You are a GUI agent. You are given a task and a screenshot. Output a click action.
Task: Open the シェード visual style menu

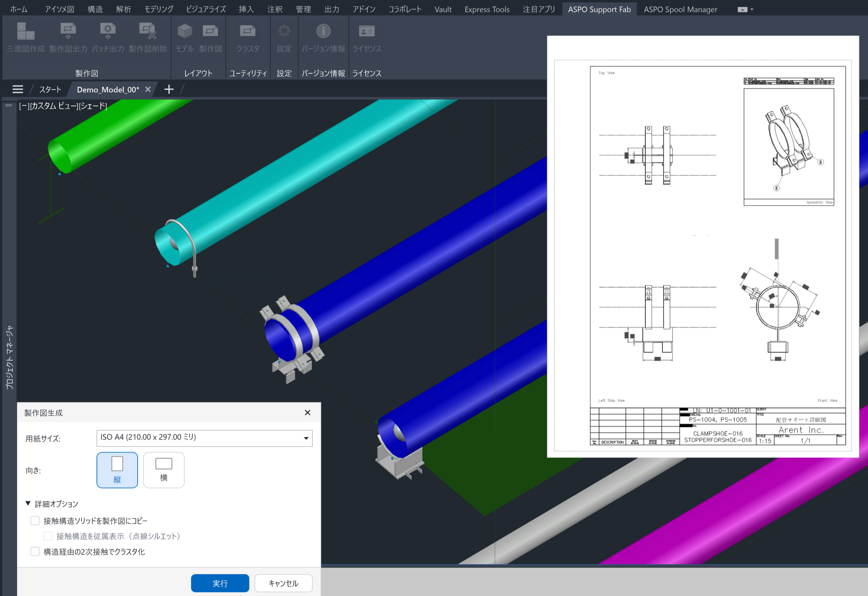pos(93,106)
